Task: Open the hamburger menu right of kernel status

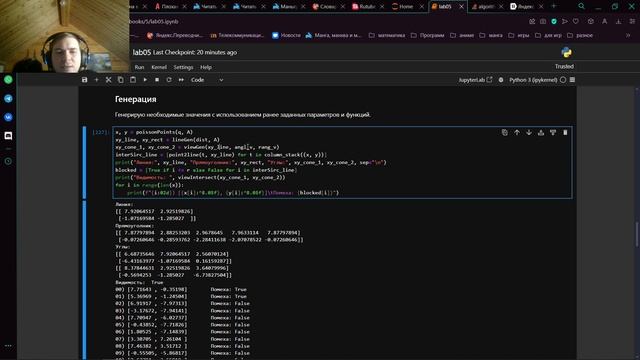Action: 572,80
